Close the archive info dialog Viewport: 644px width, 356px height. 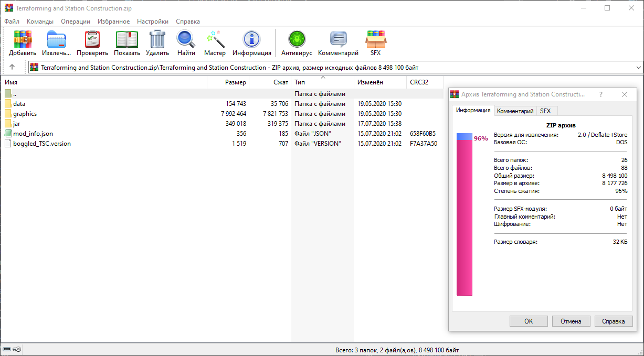click(x=625, y=94)
